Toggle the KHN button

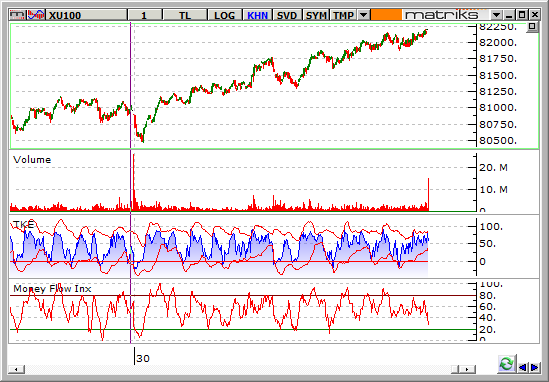(x=257, y=15)
